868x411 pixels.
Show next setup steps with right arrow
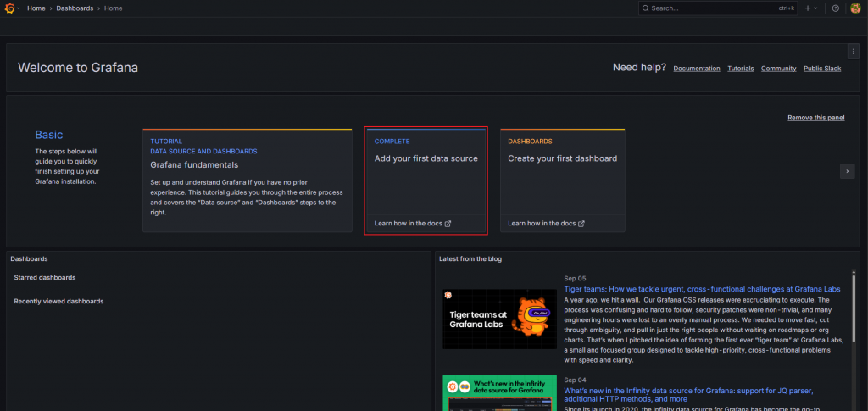click(847, 171)
